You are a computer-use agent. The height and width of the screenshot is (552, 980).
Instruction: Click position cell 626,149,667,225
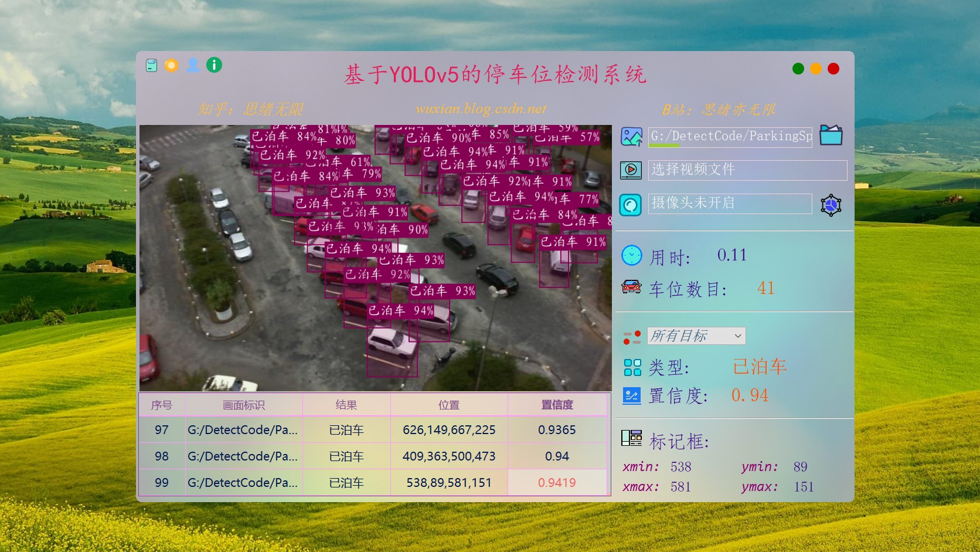pos(449,430)
